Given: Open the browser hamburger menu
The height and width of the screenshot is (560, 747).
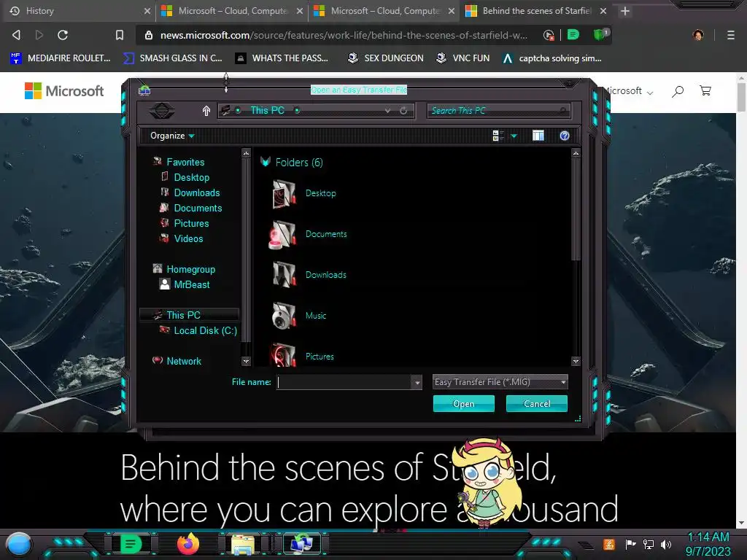Looking at the screenshot, I should coord(731,35).
